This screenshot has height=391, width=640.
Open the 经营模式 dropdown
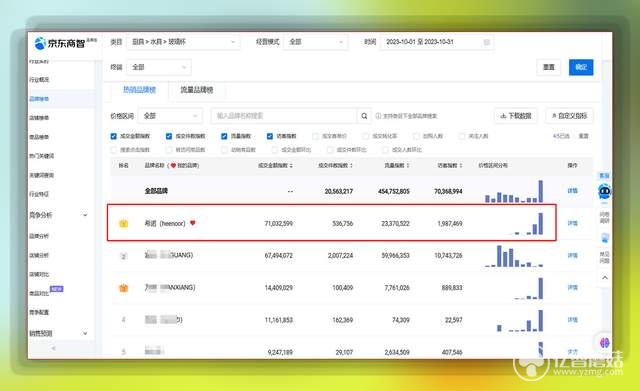(x=316, y=42)
